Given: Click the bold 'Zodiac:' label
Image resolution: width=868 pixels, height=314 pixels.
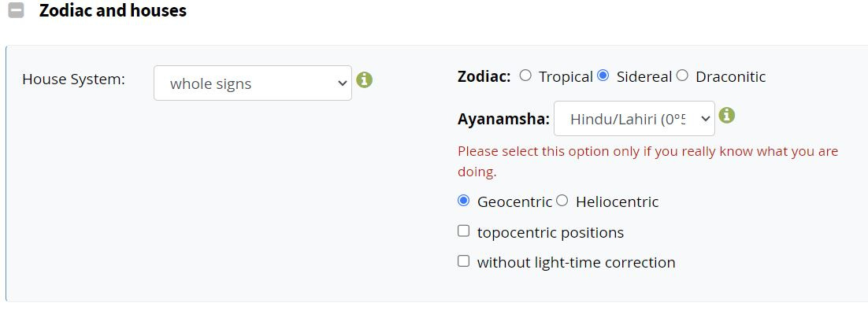Looking at the screenshot, I should click(x=484, y=76).
